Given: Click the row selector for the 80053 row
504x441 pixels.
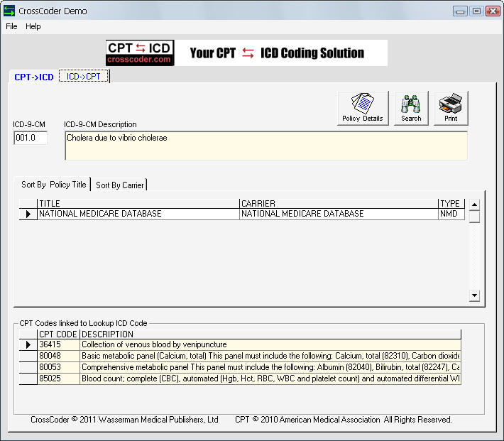Looking at the screenshot, I should tap(28, 367).
